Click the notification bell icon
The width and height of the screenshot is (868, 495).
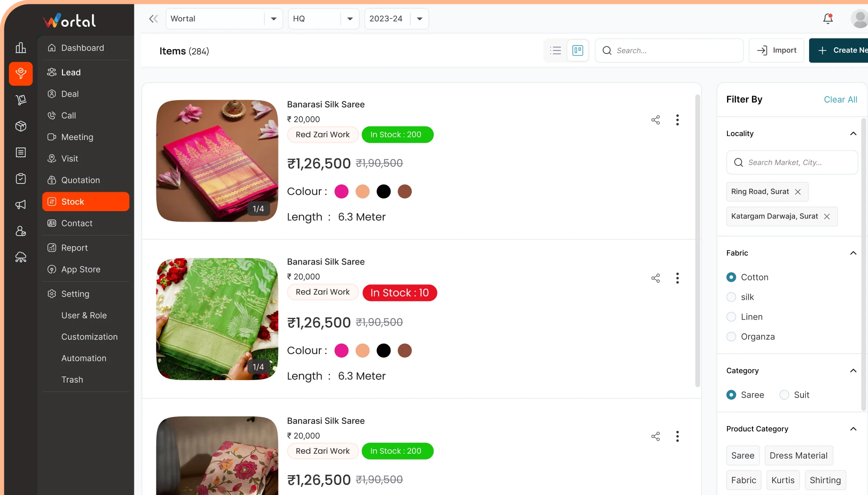828,18
